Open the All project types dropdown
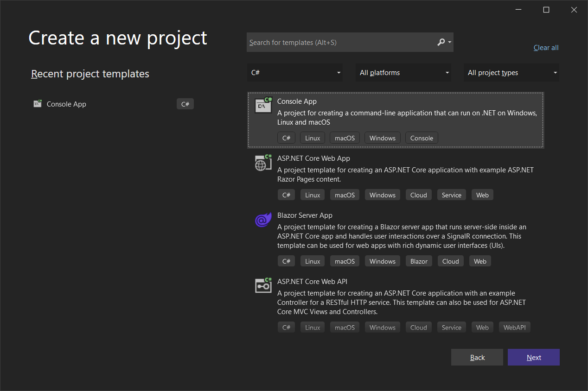 [511, 73]
